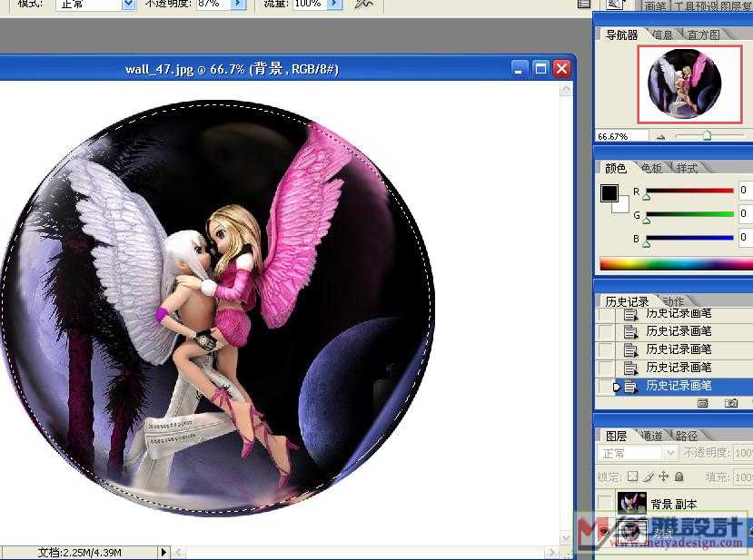Click the 流量 field showing 100%
Image resolution: width=753 pixels, height=560 pixels.
(x=311, y=4)
